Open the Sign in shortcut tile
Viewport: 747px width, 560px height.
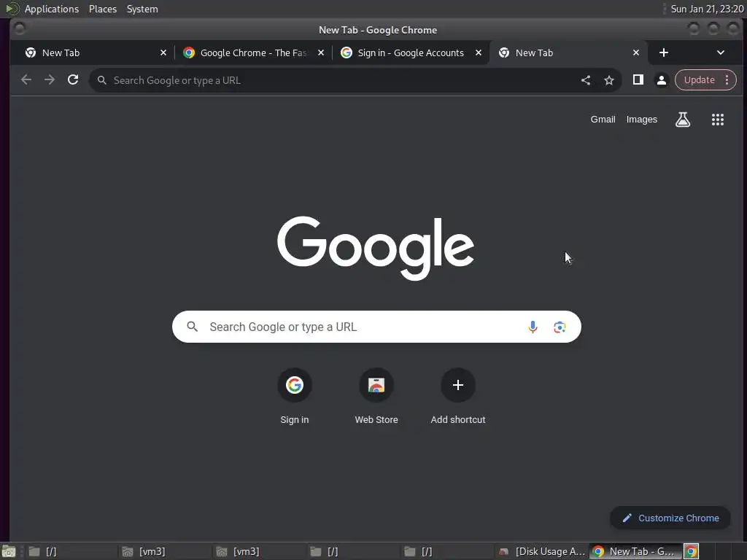click(x=295, y=396)
